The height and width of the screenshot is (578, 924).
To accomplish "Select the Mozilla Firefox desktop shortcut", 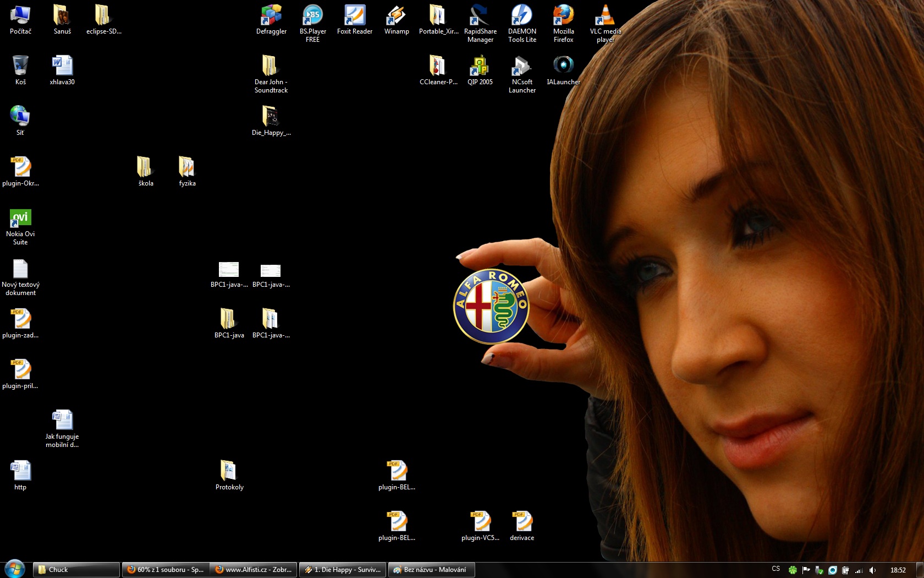I will [563, 17].
